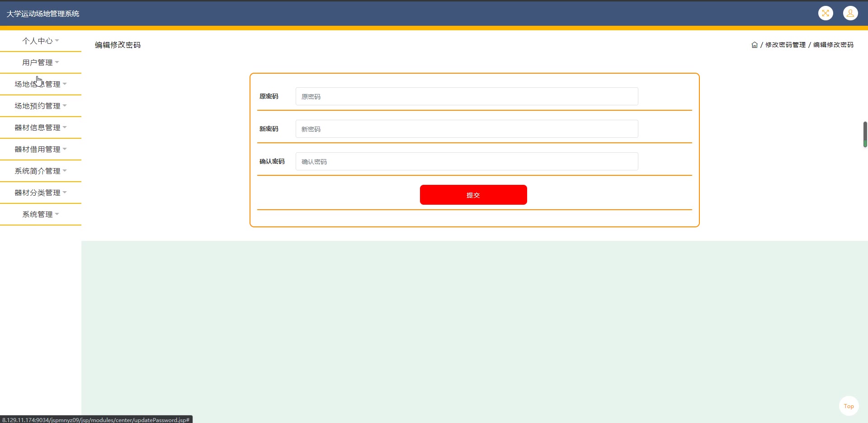Open the 器材分类管理 menu
The height and width of the screenshot is (423, 868).
[x=41, y=193]
